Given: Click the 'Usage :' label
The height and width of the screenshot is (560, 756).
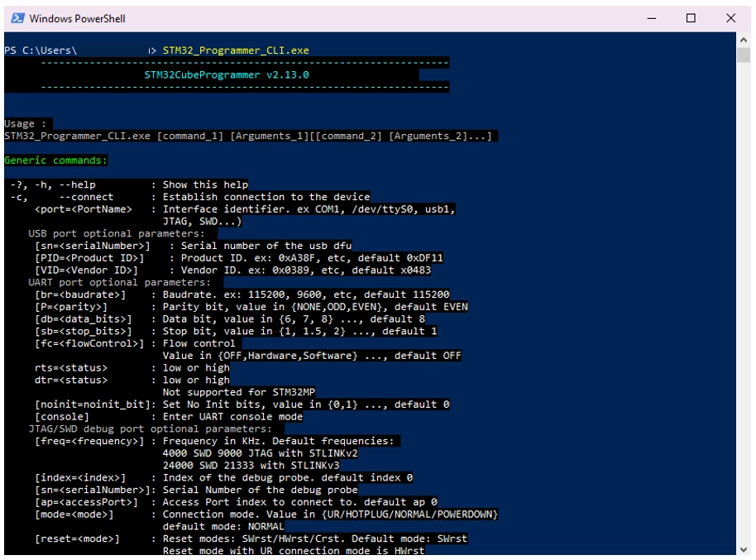Looking at the screenshot, I should pos(25,123).
